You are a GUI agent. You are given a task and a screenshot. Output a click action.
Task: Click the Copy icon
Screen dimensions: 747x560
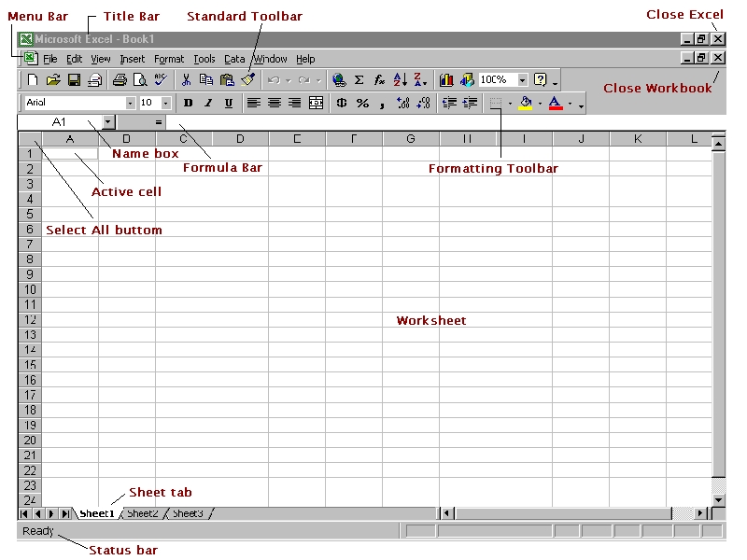[206, 79]
